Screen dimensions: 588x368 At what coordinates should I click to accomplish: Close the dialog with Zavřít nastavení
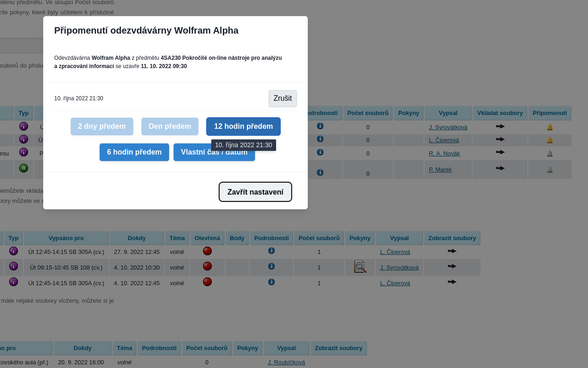[255, 192]
